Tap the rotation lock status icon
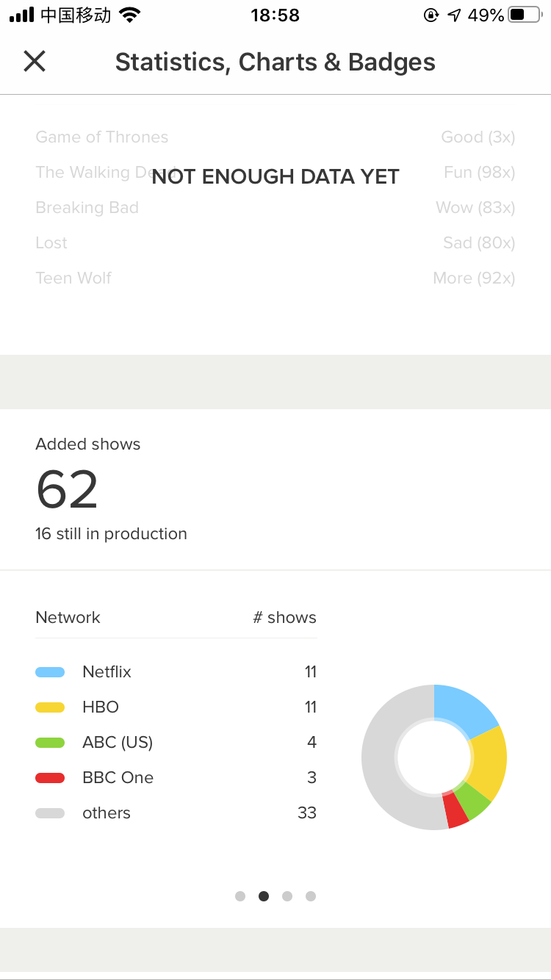Screen dimensions: 551x980 (431, 15)
